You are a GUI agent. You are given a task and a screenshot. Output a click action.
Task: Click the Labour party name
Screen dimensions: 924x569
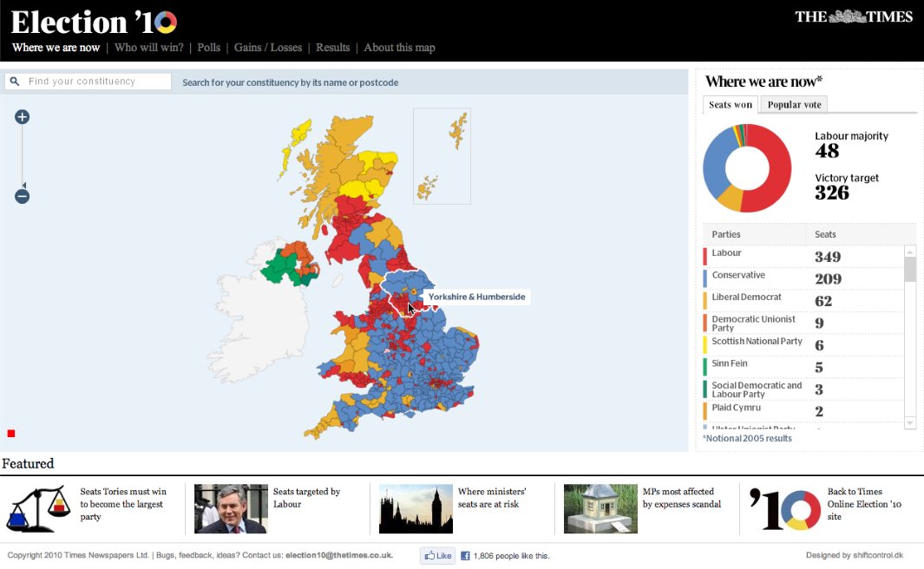point(726,252)
